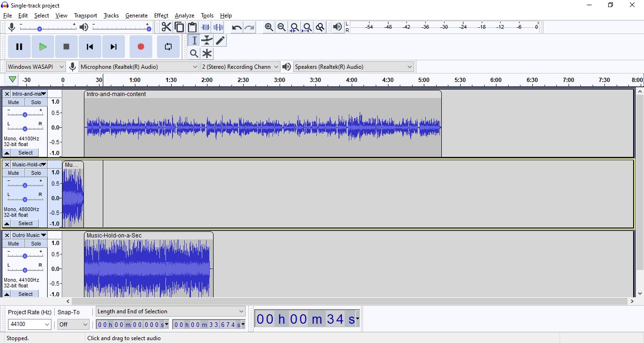The width and height of the screenshot is (644, 343).
Task: Click the red Record button
Action: tap(141, 47)
